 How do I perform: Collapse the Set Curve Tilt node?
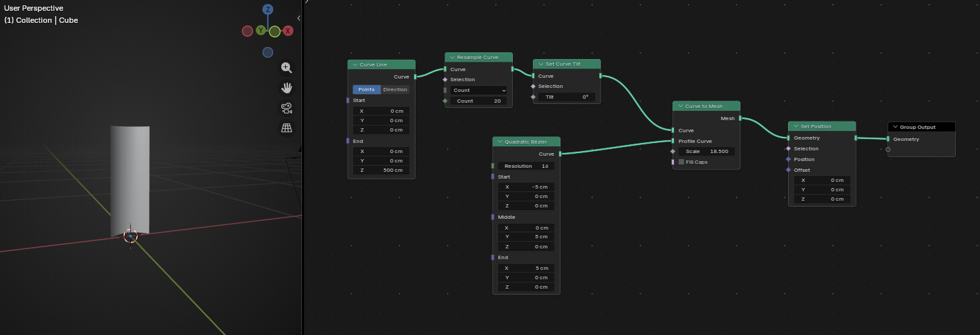(541, 64)
